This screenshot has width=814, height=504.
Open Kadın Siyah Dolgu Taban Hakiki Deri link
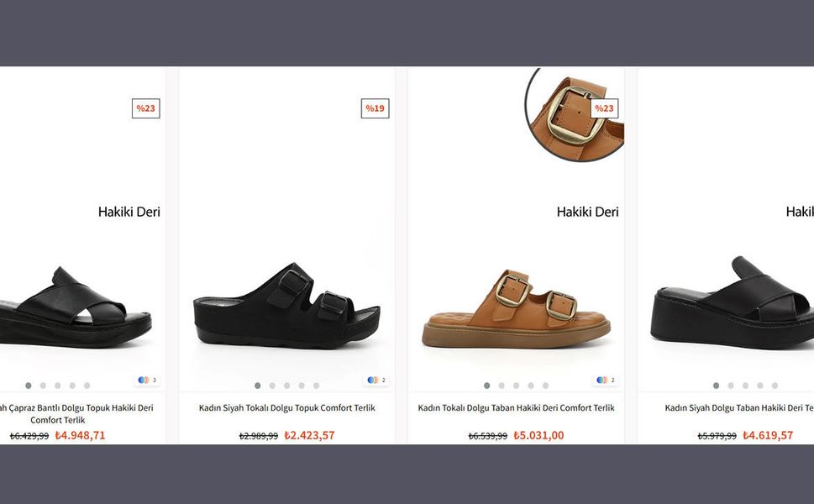click(739, 408)
